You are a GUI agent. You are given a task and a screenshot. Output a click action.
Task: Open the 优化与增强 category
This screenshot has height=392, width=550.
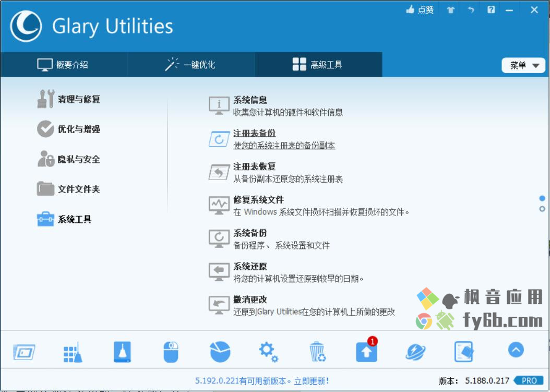point(69,129)
